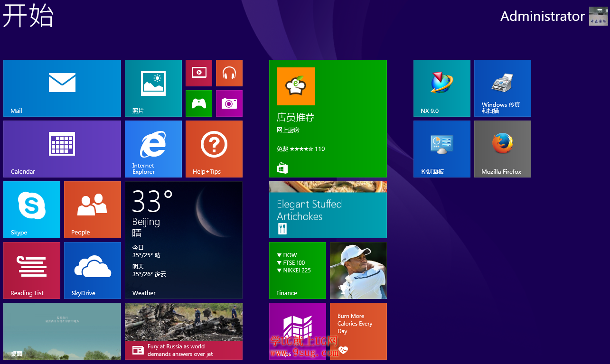Launch the Skype tile
Image resolution: width=610 pixels, height=364 pixels.
click(32, 210)
